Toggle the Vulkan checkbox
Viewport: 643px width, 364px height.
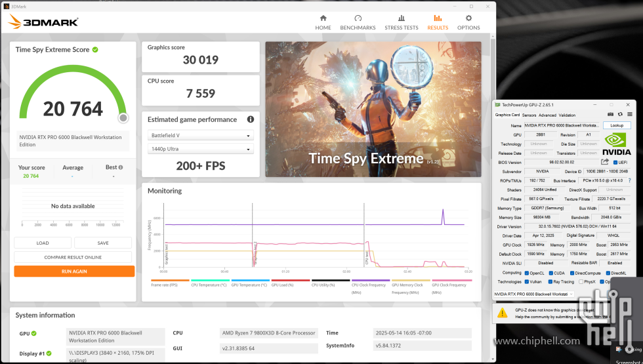coord(527,281)
